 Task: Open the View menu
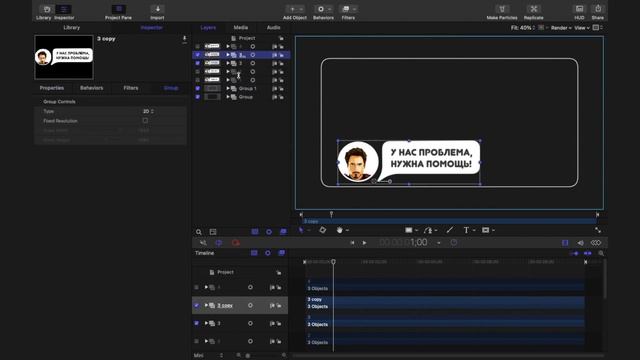point(582,28)
